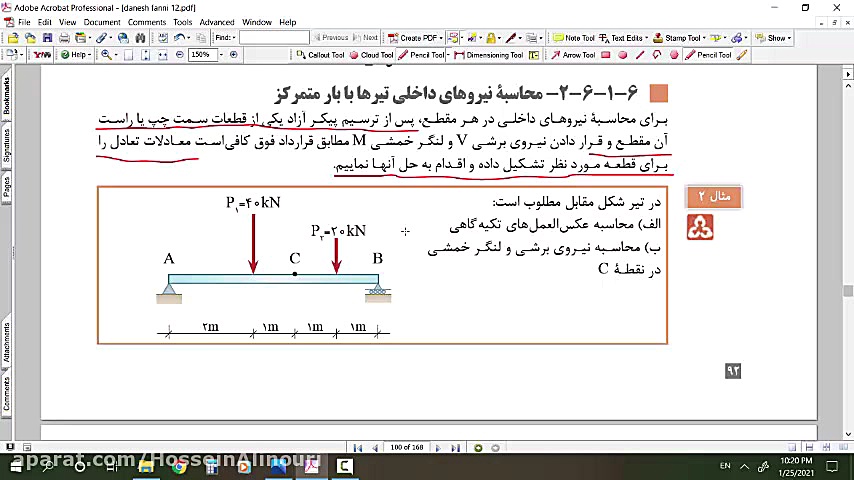Click the page number 100 of 168 field
The height and width of the screenshot is (480, 854).
tap(406, 448)
